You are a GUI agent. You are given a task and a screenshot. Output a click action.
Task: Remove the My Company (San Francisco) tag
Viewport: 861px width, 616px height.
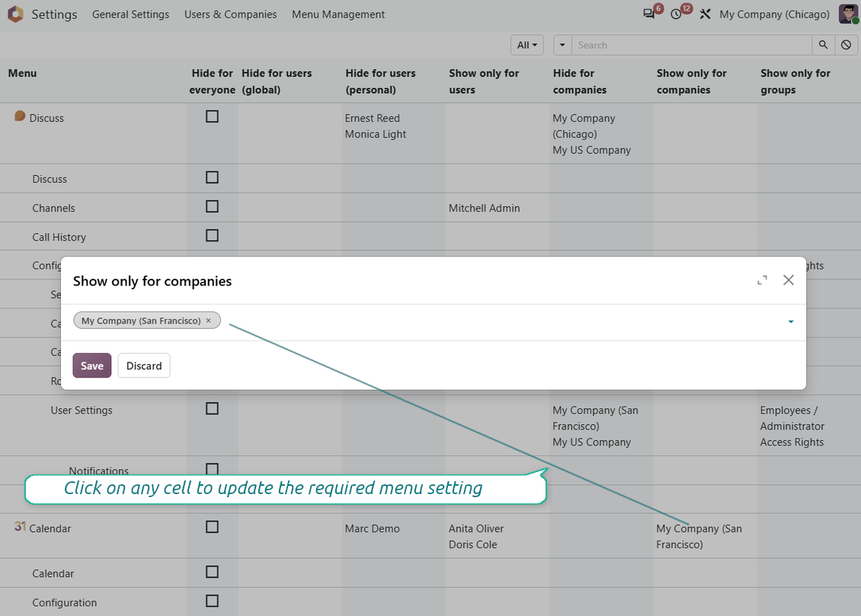[209, 321]
